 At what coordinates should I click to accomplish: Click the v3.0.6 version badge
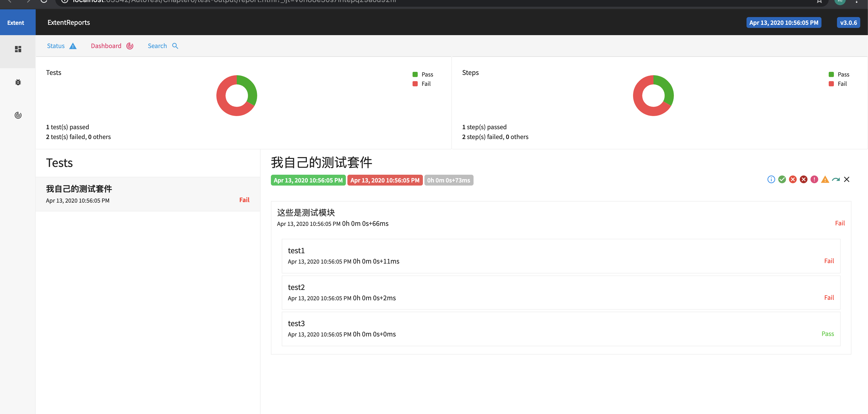pyautogui.click(x=848, y=22)
